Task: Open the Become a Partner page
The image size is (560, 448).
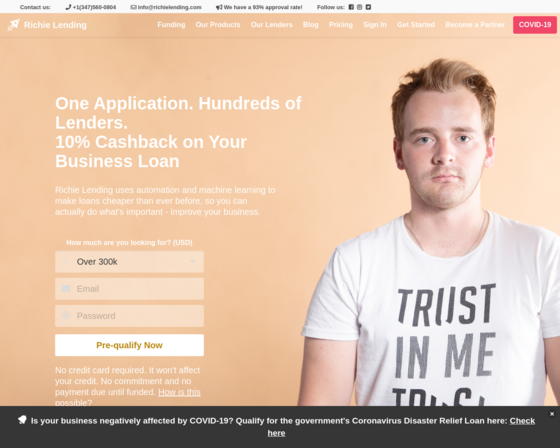Action: click(475, 25)
